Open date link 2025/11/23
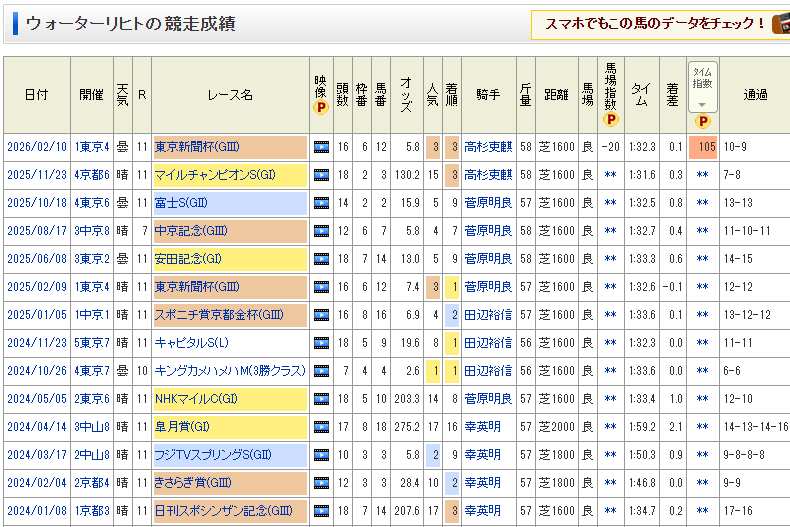The height and width of the screenshot is (527, 790). pos(36,175)
